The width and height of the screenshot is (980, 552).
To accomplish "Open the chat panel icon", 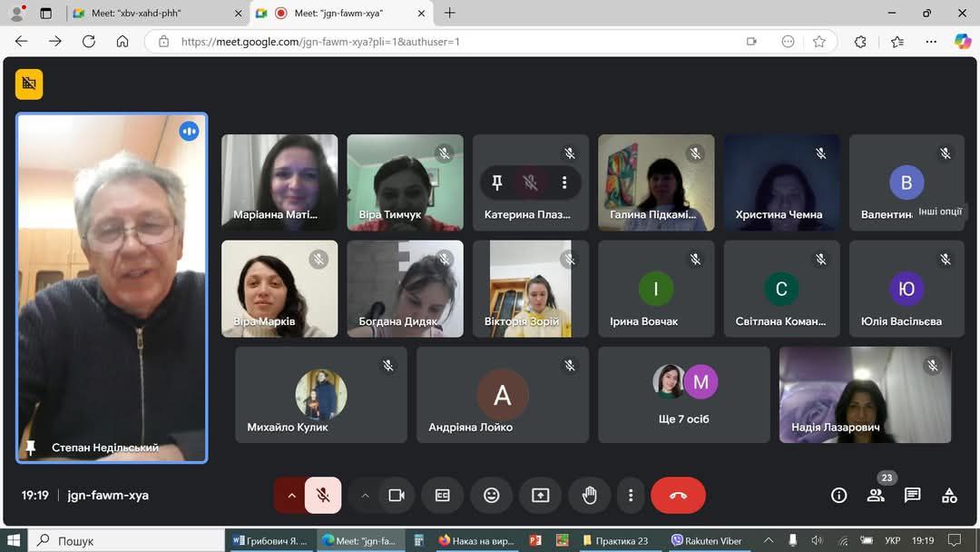I will pyautogui.click(x=912, y=495).
